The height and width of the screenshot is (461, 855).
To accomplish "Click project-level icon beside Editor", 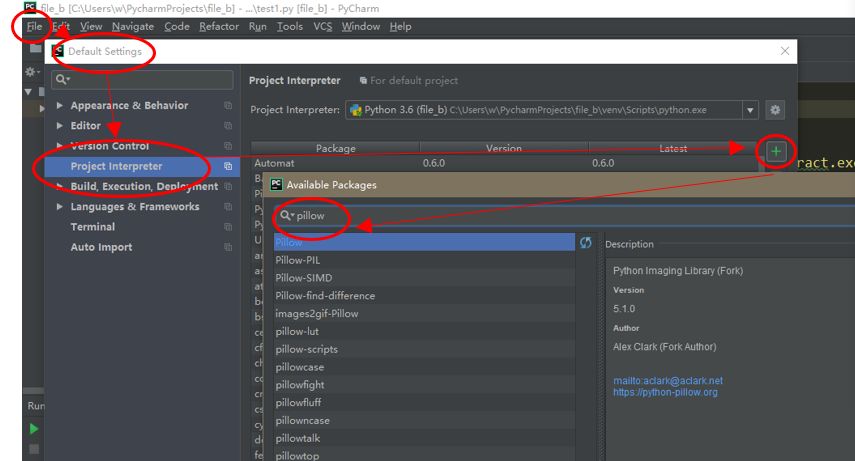I will click(228, 125).
